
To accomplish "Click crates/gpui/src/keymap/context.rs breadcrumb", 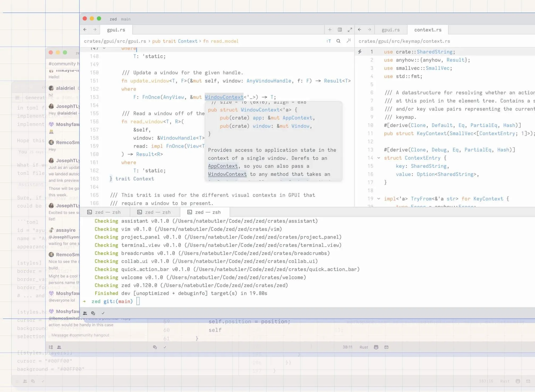I will [x=404, y=41].
